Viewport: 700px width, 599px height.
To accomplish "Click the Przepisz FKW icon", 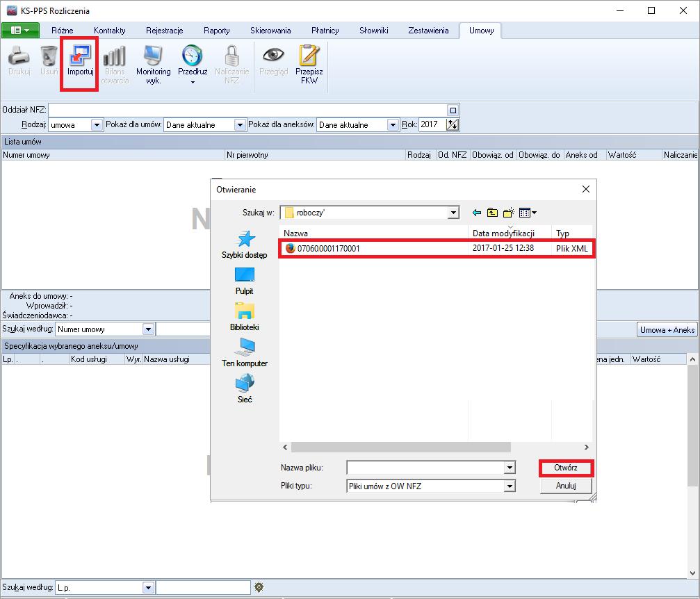I will [x=309, y=56].
